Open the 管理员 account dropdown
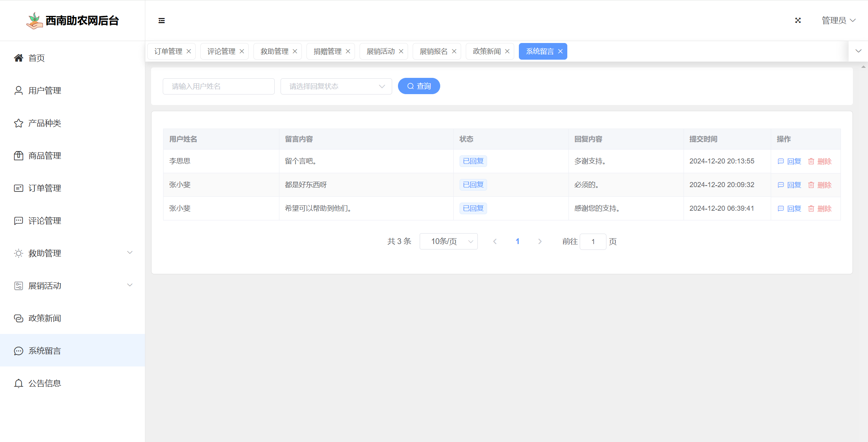868x442 pixels. pyautogui.click(x=839, y=21)
